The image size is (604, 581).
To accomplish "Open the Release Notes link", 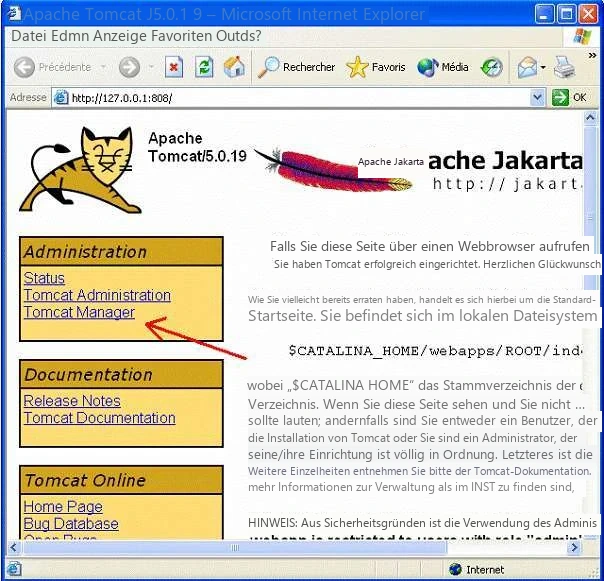I will click(x=72, y=401).
